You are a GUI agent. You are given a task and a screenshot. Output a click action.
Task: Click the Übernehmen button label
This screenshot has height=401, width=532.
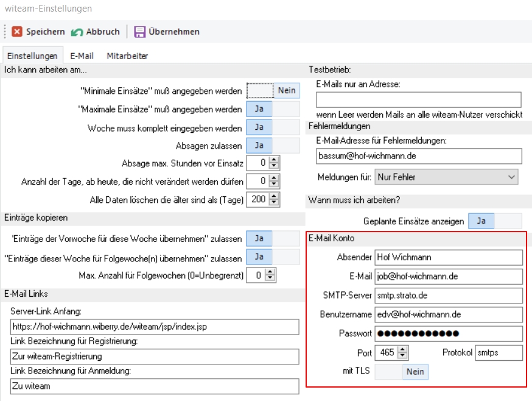point(174,32)
